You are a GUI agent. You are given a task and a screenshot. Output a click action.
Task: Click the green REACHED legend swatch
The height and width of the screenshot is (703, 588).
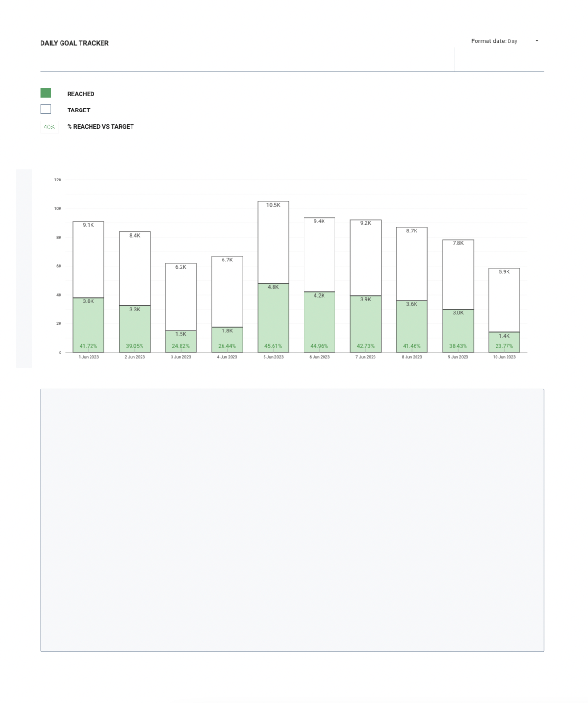click(45, 93)
